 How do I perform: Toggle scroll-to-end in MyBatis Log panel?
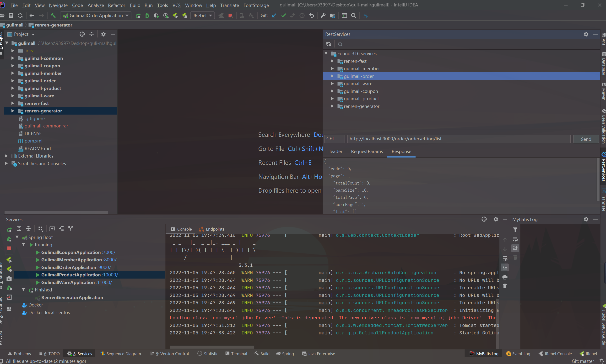click(515, 248)
